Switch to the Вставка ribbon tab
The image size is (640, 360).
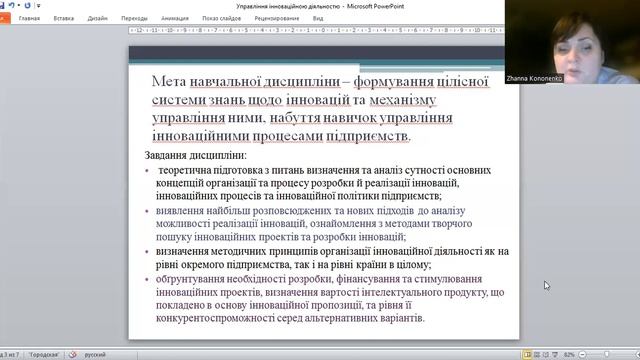64,18
